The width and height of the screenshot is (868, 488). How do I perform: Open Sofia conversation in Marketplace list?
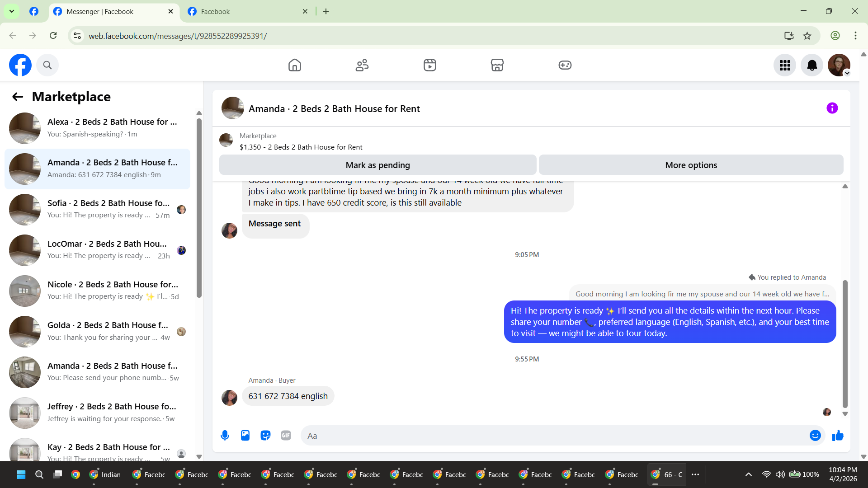(x=97, y=210)
